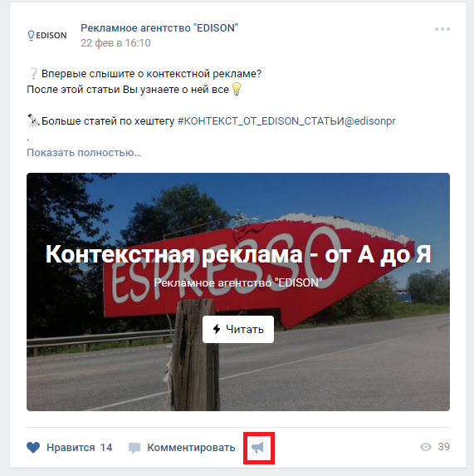Open the three-dot post options menu

(442, 29)
